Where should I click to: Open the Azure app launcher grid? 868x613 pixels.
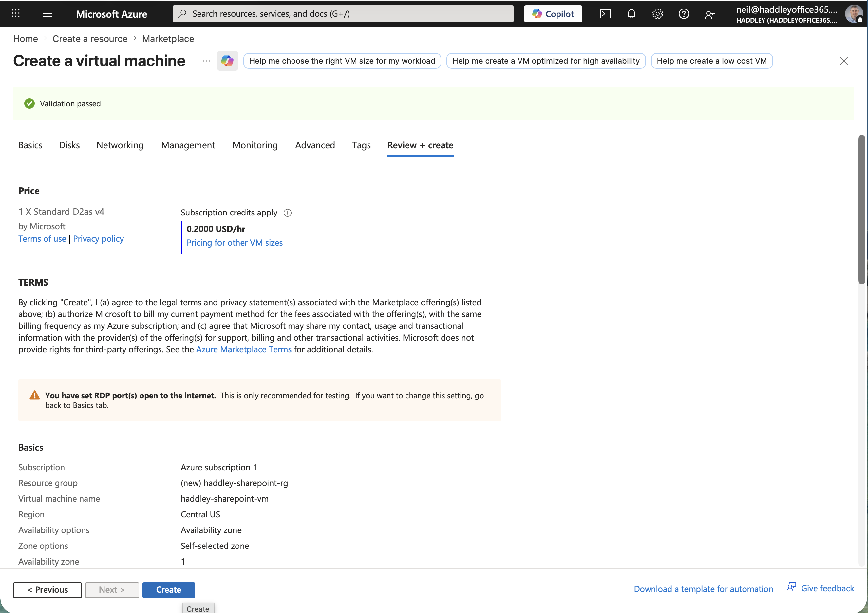click(15, 14)
